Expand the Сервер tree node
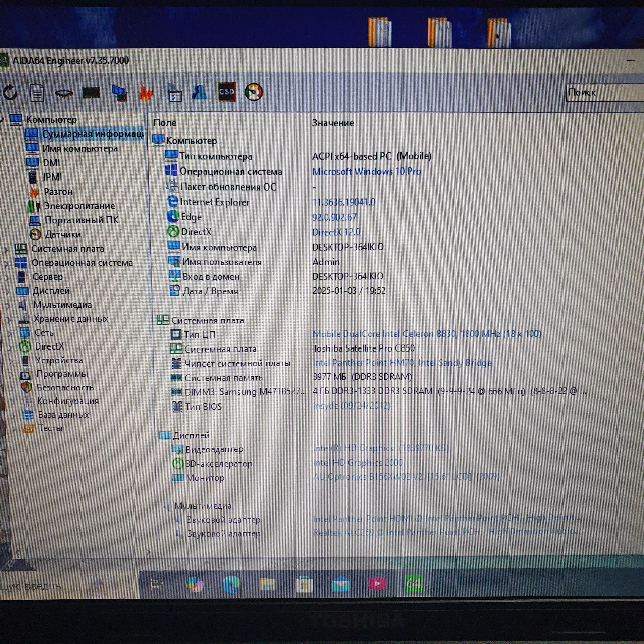The image size is (644, 644). 7,278
